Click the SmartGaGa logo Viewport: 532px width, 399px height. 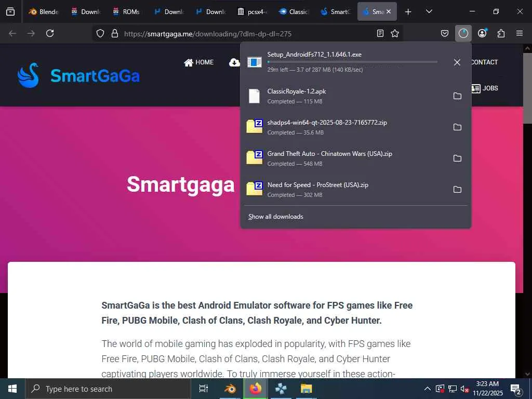[78, 75]
